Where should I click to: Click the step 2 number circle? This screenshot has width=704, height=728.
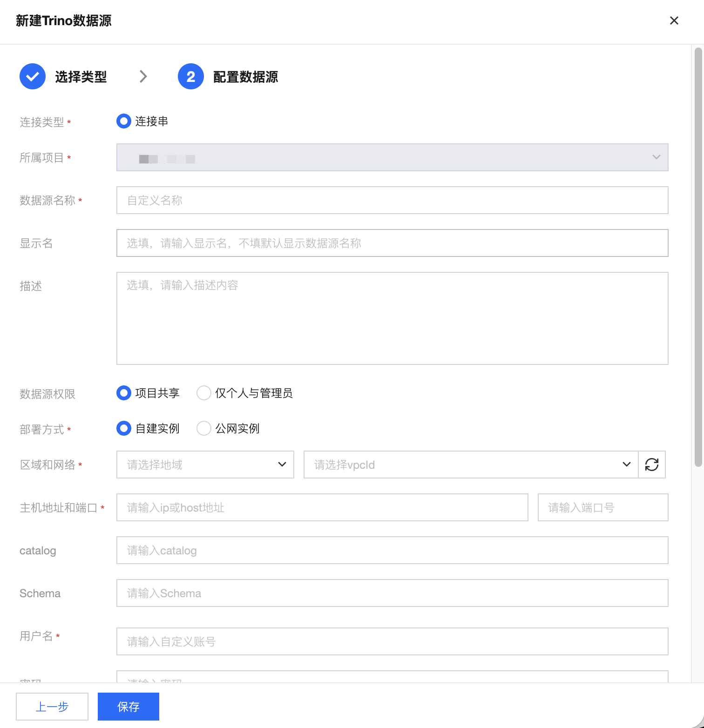(x=191, y=76)
